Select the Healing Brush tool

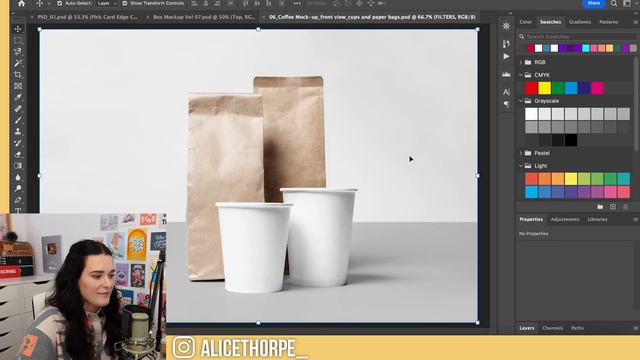(x=18, y=109)
